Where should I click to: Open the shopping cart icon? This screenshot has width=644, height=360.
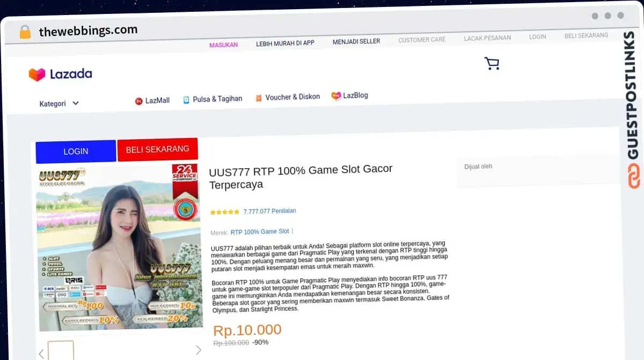[x=492, y=63]
